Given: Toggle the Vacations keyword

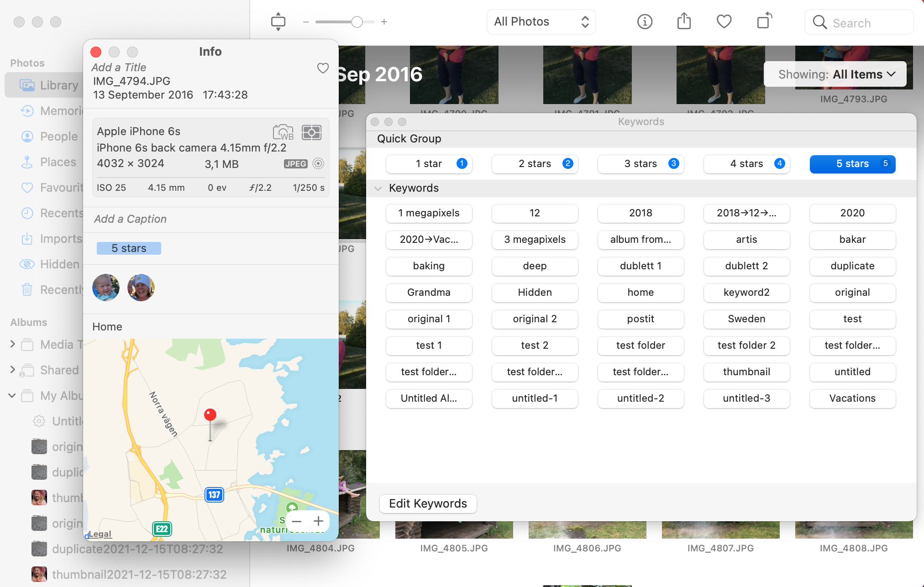Looking at the screenshot, I should (852, 398).
